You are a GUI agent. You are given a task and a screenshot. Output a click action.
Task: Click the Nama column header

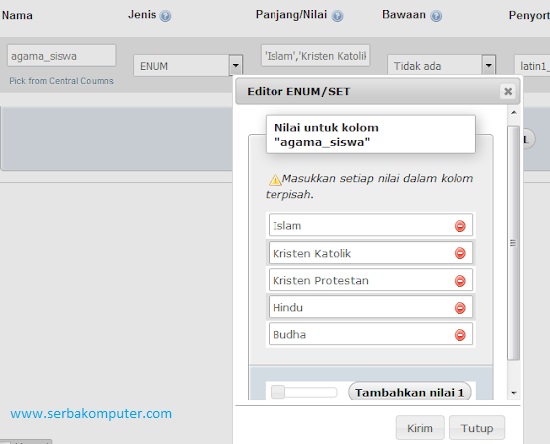(17, 15)
